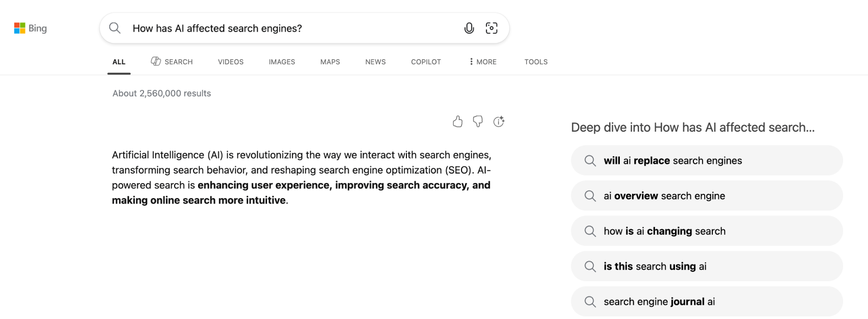Switch to the Images tab
Image resolution: width=868 pixels, height=319 pixels.
(282, 62)
